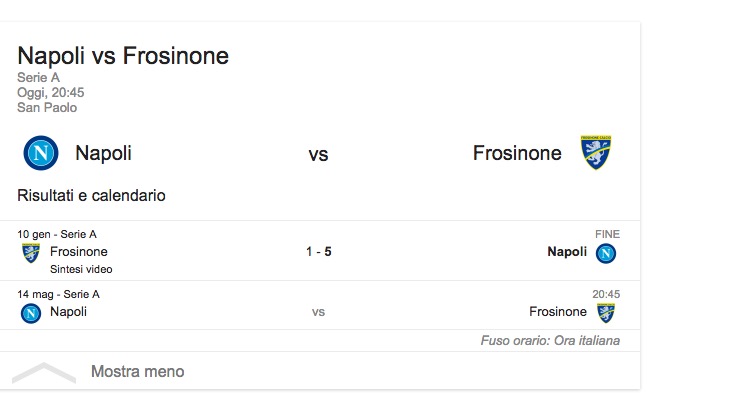Click Frosinone name in 10 gen row

coord(78,252)
